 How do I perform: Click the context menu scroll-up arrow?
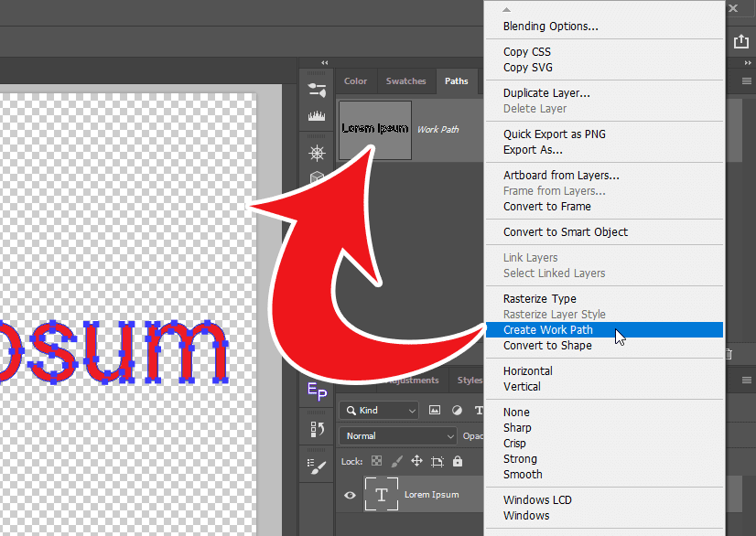tap(506, 9)
